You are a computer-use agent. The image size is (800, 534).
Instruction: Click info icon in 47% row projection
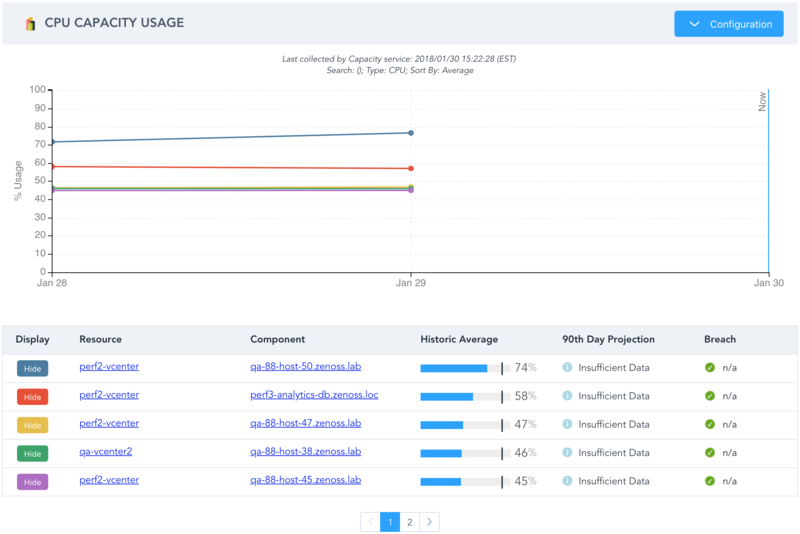click(567, 424)
